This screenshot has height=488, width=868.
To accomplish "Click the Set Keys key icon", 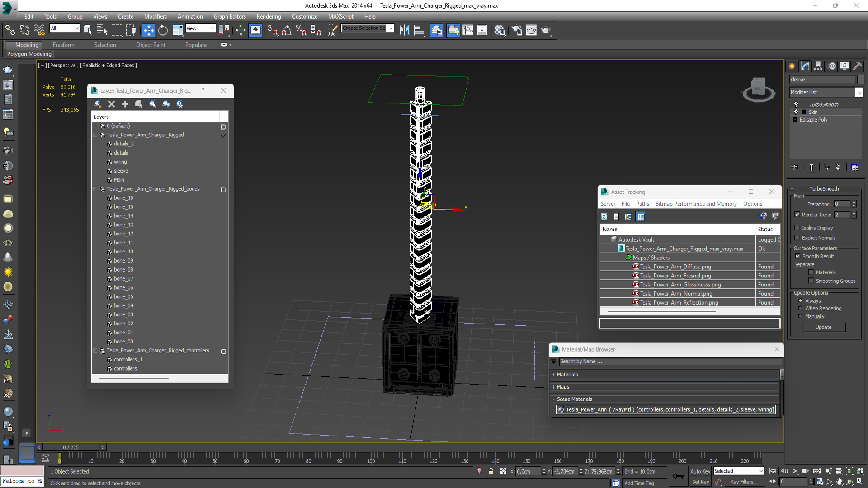I will tap(678, 476).
